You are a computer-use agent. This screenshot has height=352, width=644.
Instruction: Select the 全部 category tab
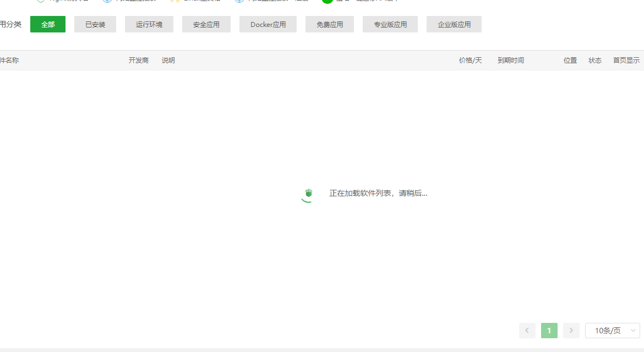(48, 24)
